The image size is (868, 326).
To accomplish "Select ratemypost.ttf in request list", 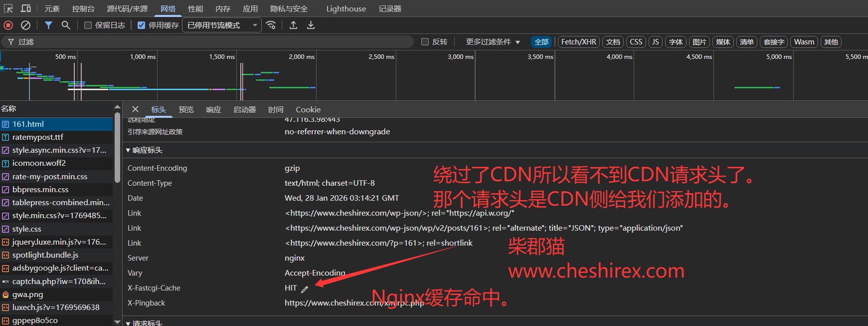I will tap(38, 137).
